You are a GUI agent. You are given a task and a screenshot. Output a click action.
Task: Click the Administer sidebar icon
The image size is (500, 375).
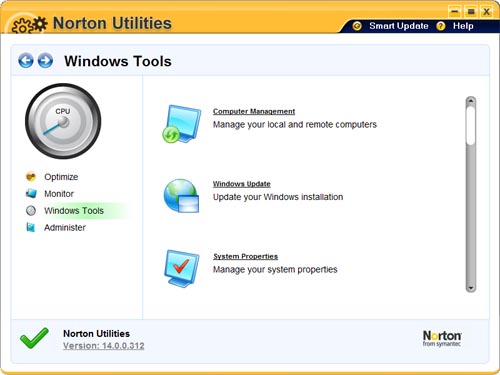pyautogui.click(x=31, y=227)
